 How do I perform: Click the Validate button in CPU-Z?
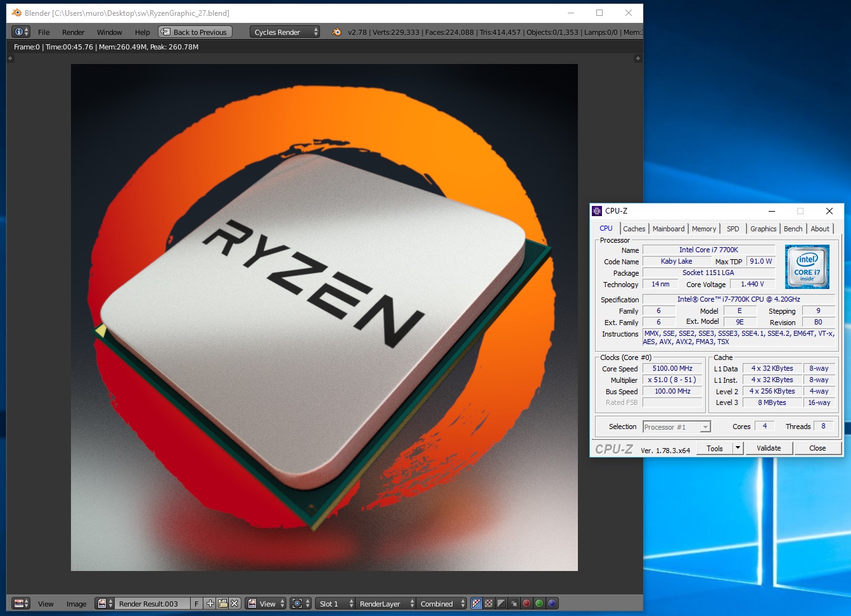click(x=769, y=448)
